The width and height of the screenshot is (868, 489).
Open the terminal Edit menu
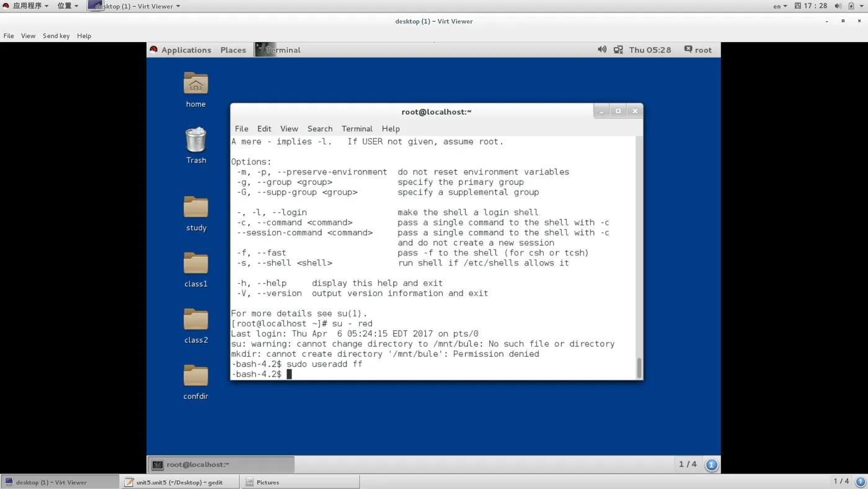click(264, 128)
